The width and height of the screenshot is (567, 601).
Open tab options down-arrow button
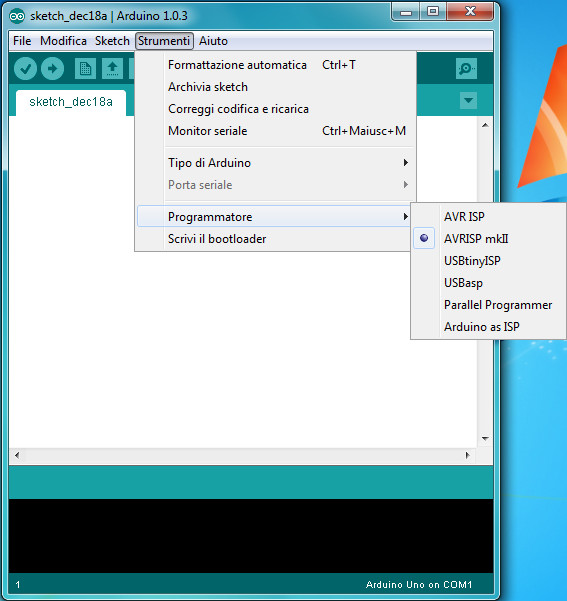468,100
